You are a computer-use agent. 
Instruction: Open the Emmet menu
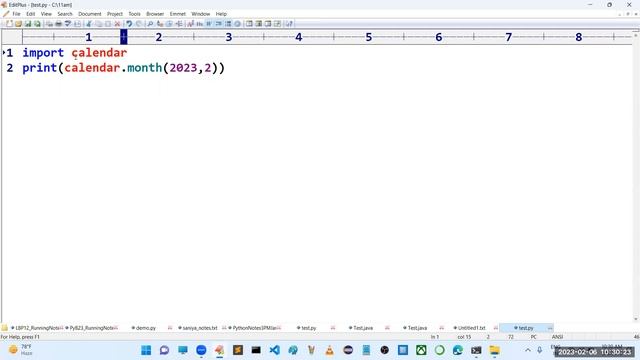click(x=178, y=14)
